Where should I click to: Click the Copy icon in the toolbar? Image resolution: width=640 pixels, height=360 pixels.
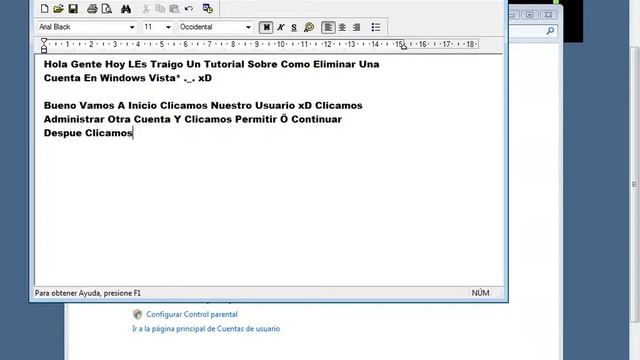click(160, 9)
